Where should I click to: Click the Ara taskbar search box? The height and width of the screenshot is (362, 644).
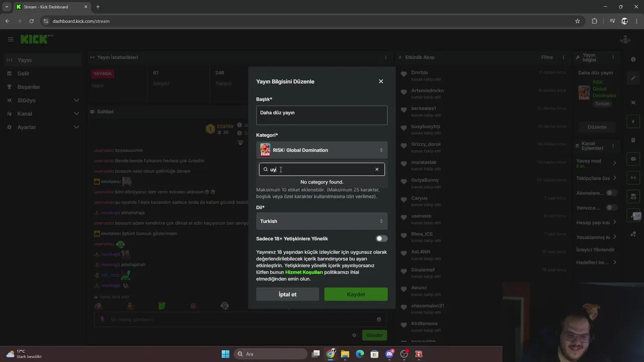[271, 354]
